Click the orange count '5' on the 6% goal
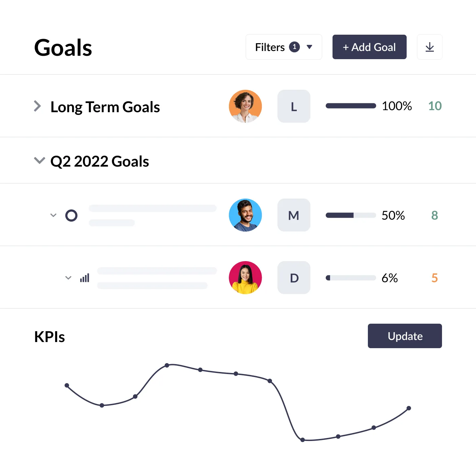This screenshot has height=476, width=476. tap(434, 278)
